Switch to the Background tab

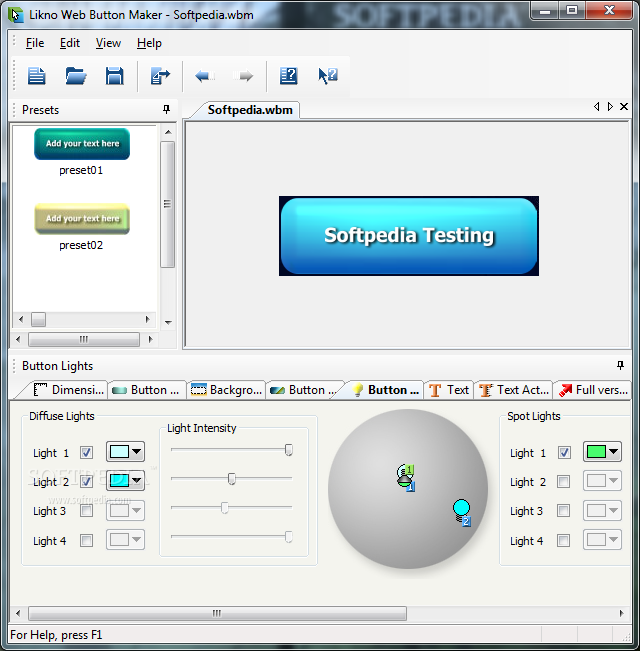point(226,390)
